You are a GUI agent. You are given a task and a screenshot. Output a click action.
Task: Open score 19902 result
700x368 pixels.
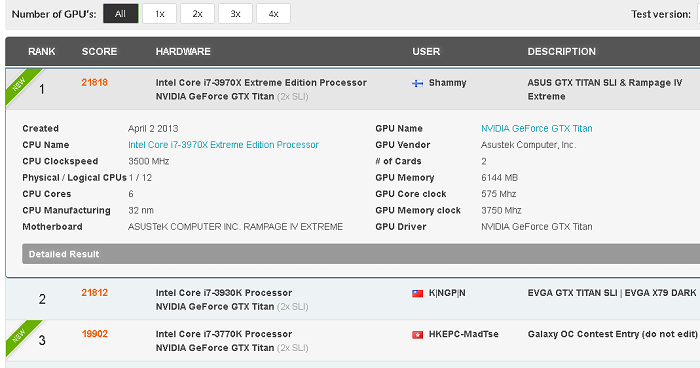pos(95,334)
